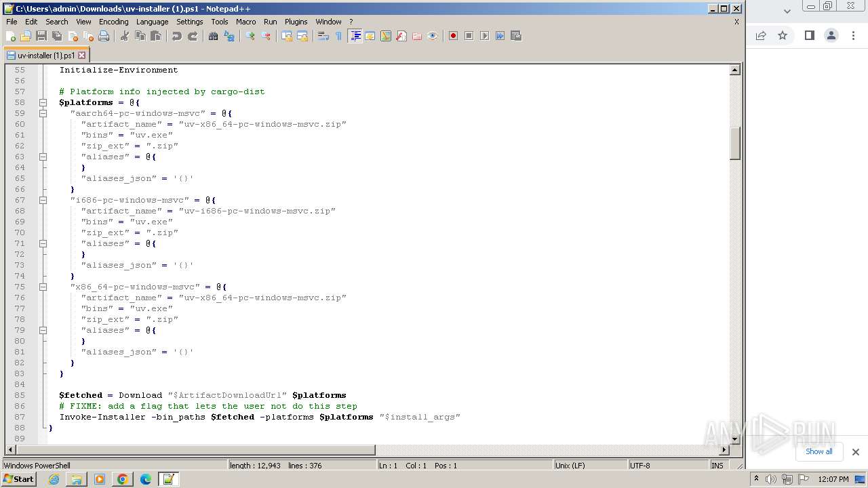Close the uv-installer (1).ps1 tab
The width and height of the screenshot is (868, 488).
tap(82, 56)
